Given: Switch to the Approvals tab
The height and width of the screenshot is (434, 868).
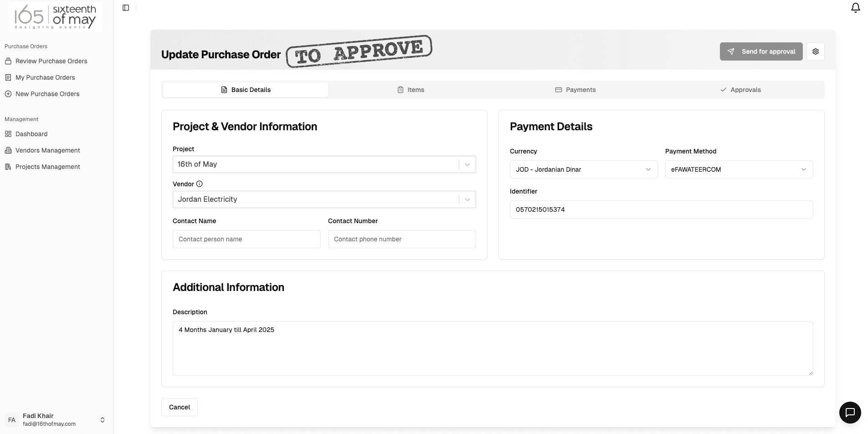Looking at the screenshot, I should pos(740,90).
